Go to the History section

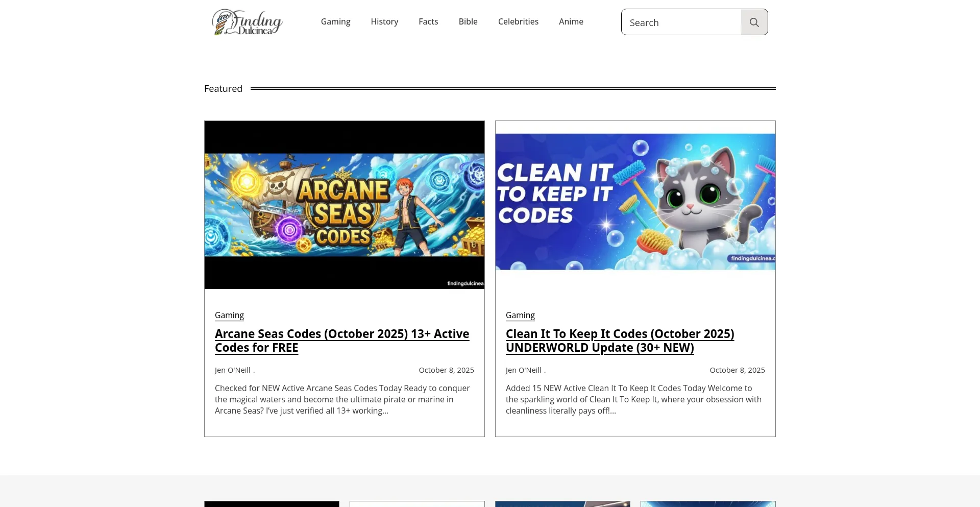pos(384,21)
